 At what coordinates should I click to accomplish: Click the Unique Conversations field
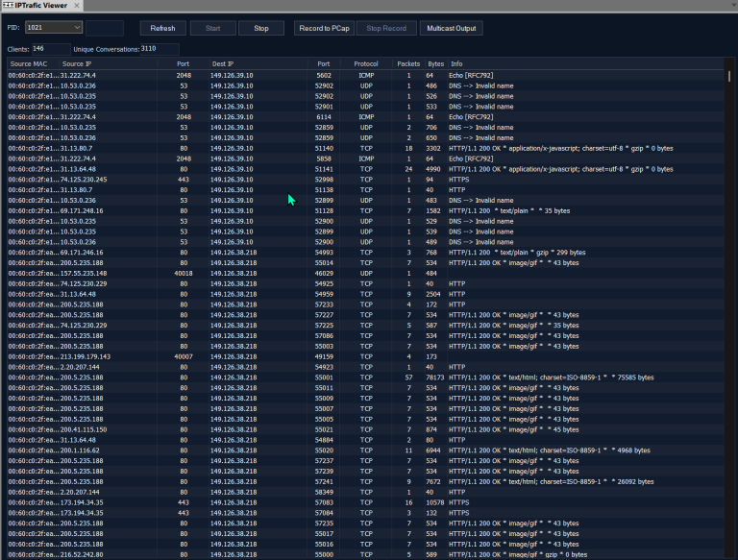[160, 49]
